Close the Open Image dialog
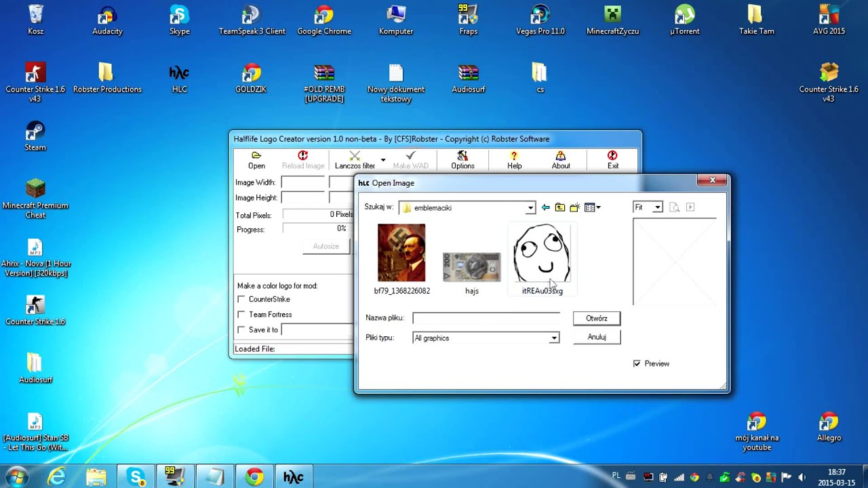This screenshot has width=868, height=488. (712, 180)
